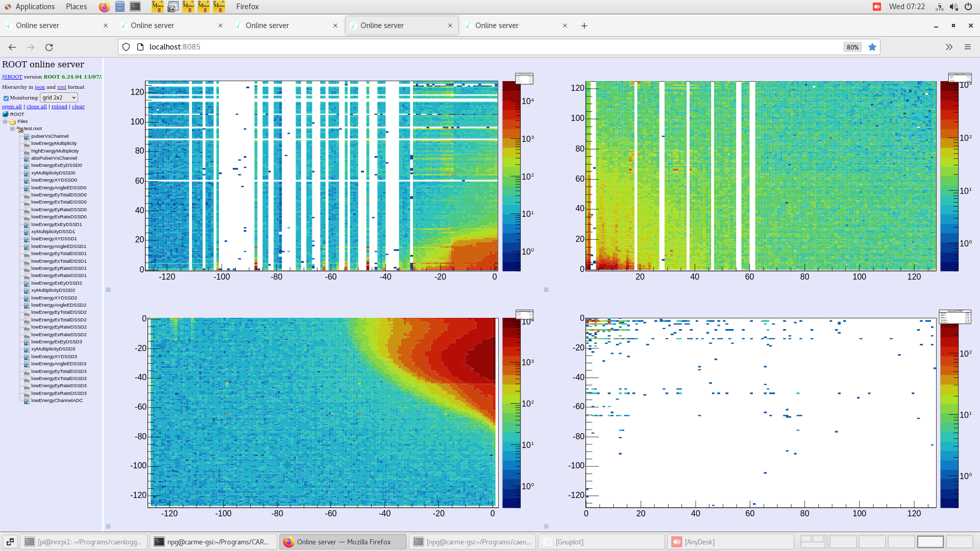
Task: Click the ROOT globe icon in hierarchy
Action: 6,114
